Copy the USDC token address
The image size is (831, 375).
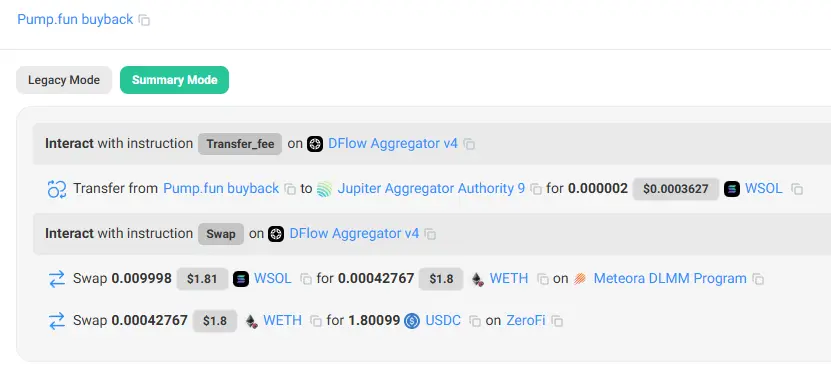pos(475,321)
